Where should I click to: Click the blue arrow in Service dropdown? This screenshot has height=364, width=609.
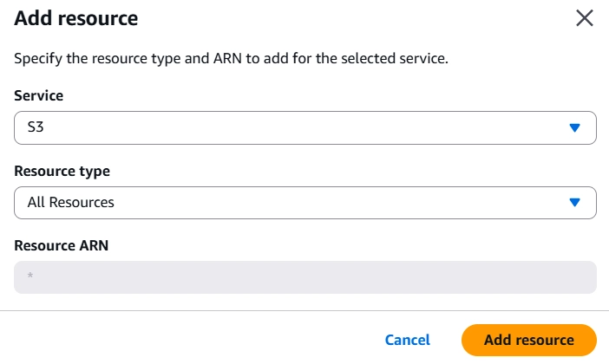[x=573, y=127]
